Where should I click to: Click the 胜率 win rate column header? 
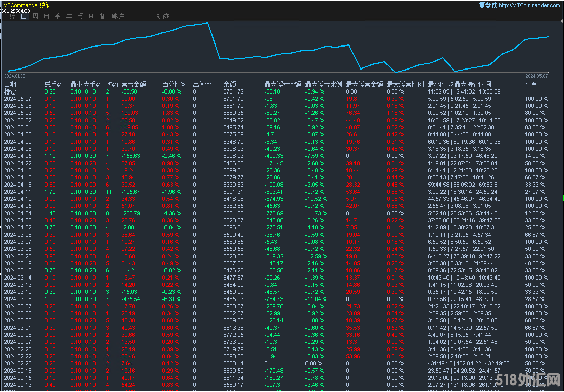(x=531, y=84)
